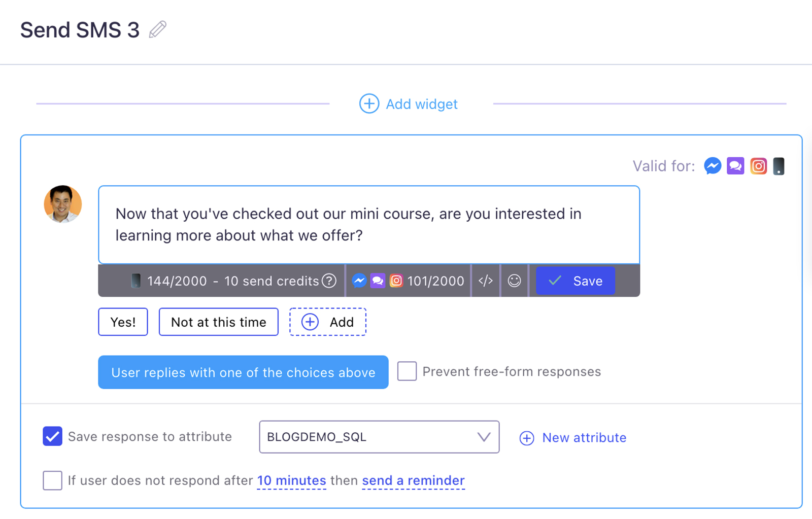This screenshot has height=519, width=812.
Task: Uncheck Save response to attribute
Action: 52,436
